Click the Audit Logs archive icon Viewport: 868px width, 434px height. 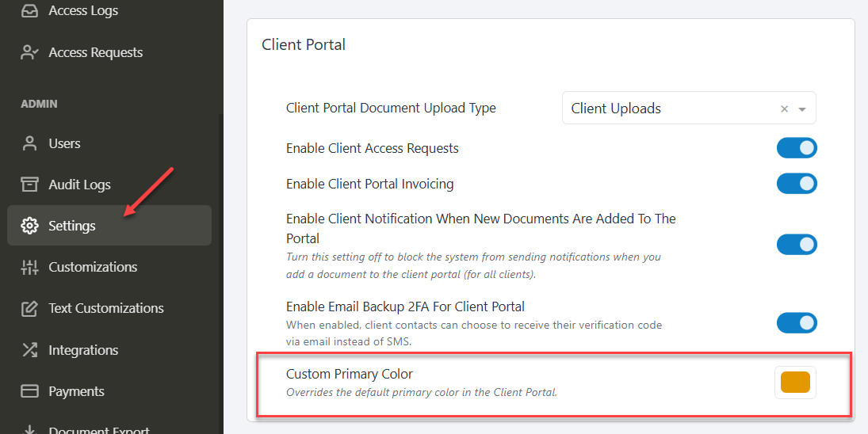point(29,184)
